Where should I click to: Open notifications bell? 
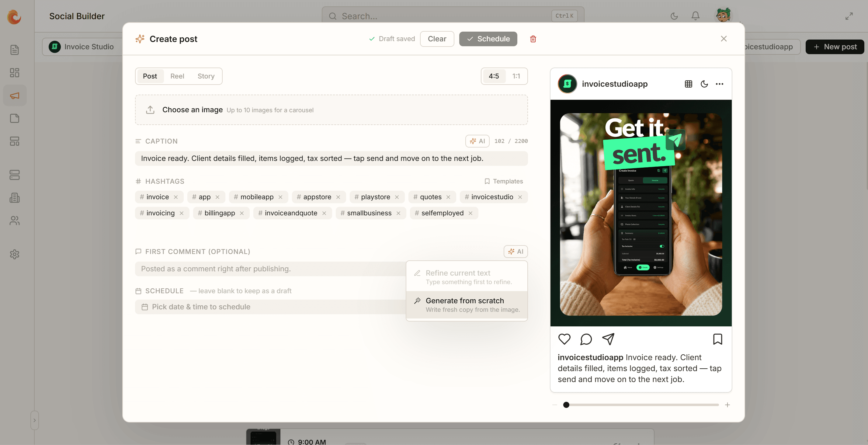tap(696, 16)
